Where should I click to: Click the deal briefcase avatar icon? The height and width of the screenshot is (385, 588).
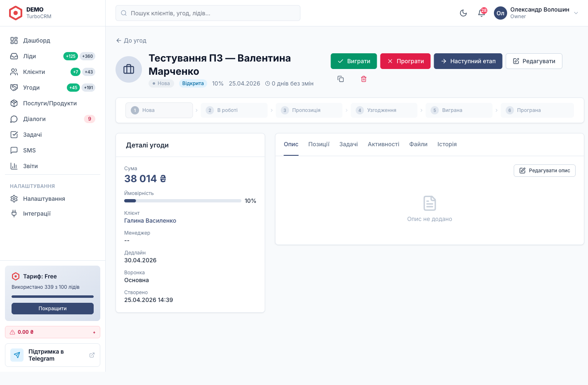point(129,69)
